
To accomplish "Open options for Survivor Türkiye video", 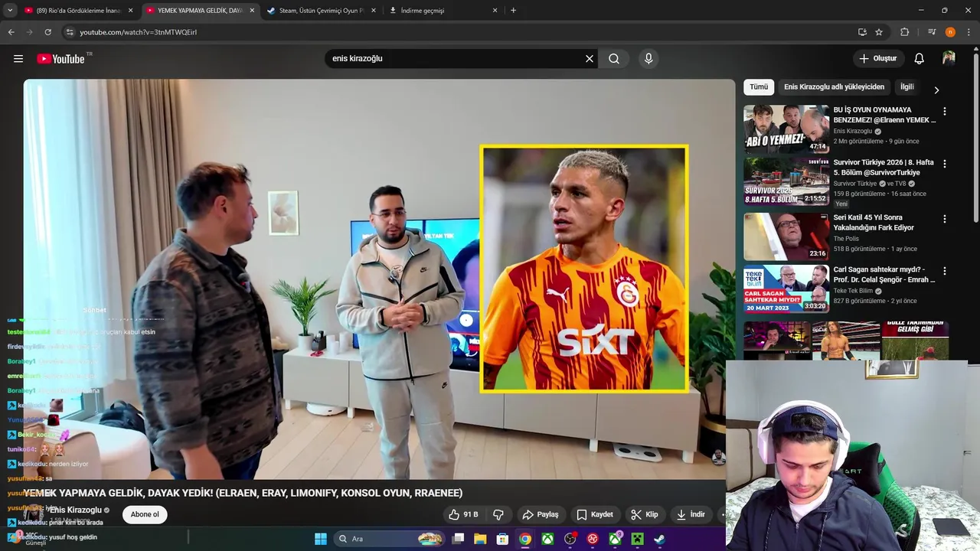I will 944,164.
